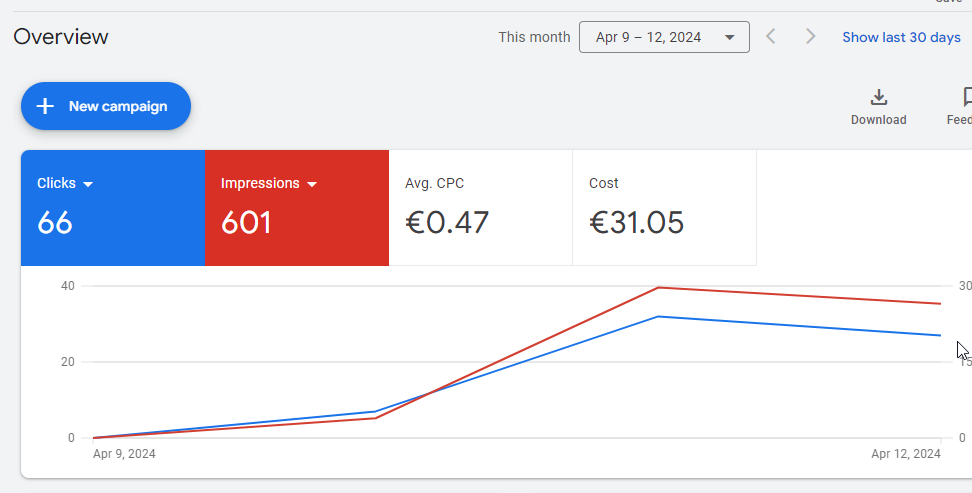Open the date range dropdown Apr 9 – 12, 2024

pyautogui.click(x=664, y=37)
